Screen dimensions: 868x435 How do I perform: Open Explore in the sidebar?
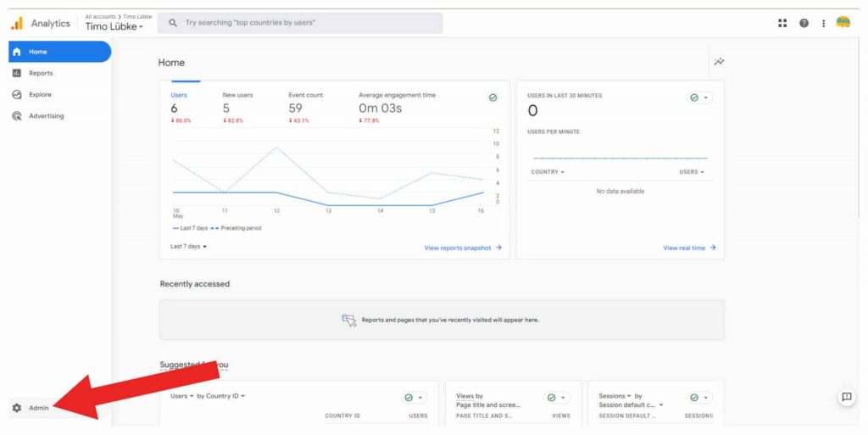point(40,95)
